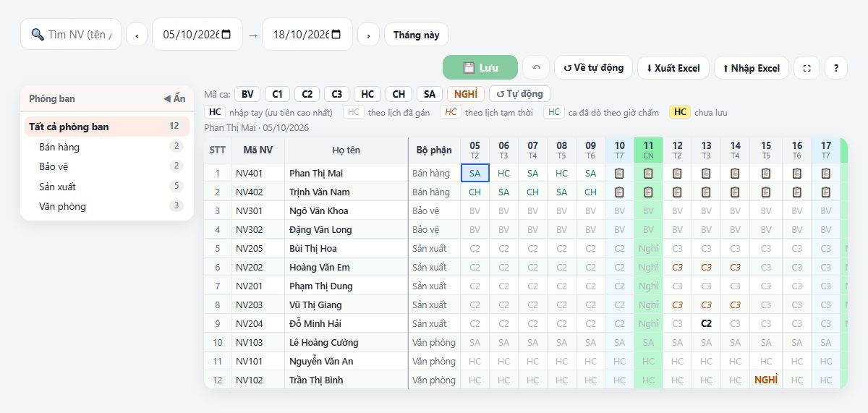The image size is (868, 413).
Task: Go to the previous date range
Action: tap(137, 35)
